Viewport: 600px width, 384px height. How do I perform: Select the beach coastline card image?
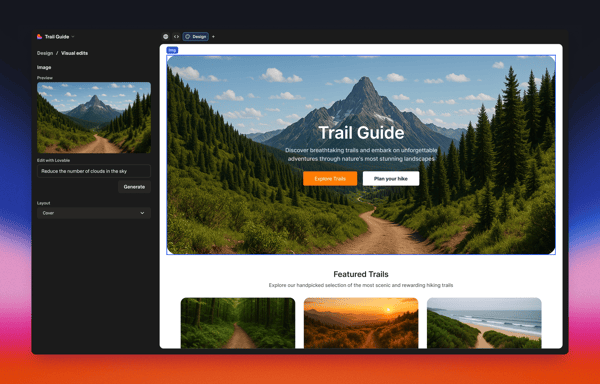coord(484,323)
